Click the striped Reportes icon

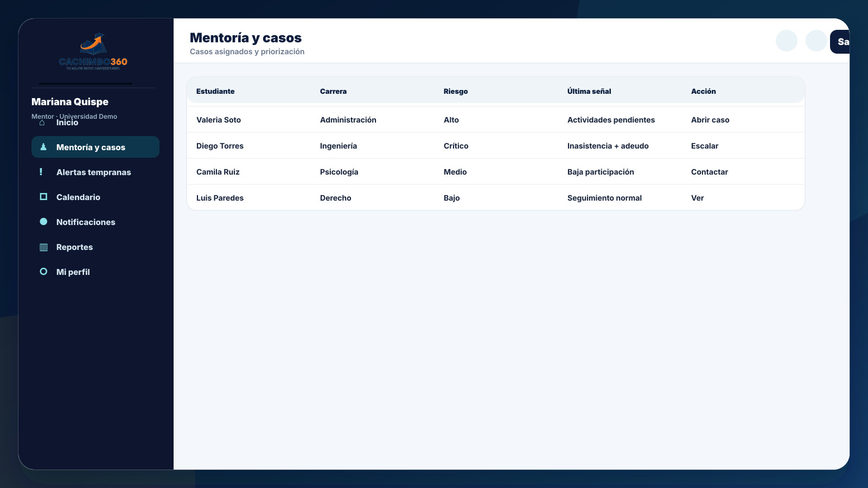[43, 247]
